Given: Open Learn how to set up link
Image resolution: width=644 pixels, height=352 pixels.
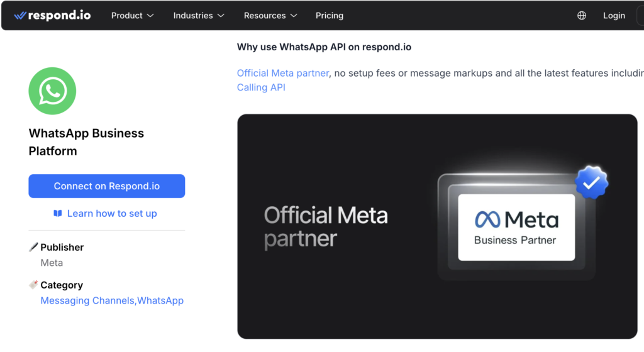Looking at the screenshot, I should point(112,213).
